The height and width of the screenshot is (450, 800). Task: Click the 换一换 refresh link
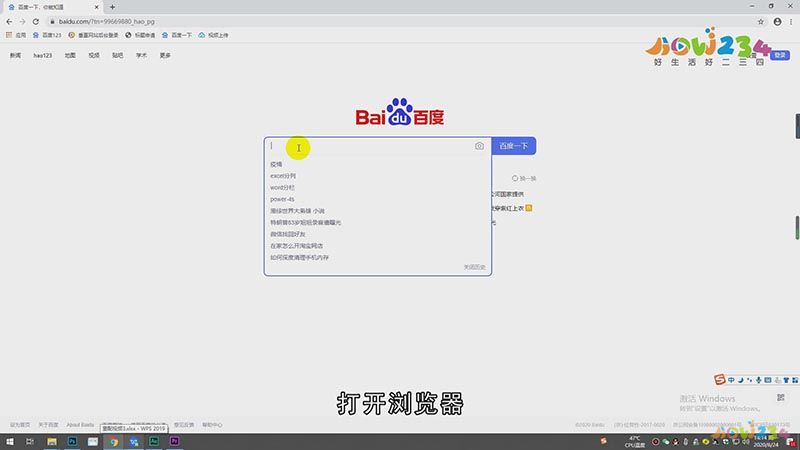pyautogui.click(x=524, y=179)
